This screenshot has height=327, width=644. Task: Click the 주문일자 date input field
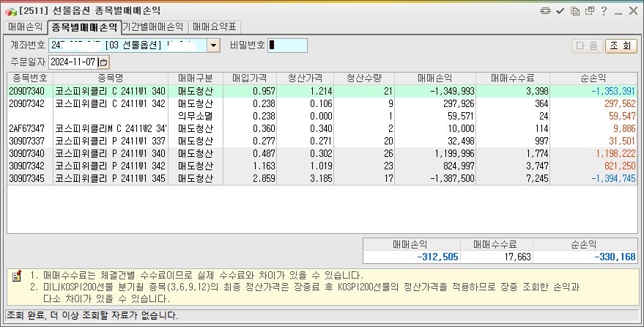point(73,62)
